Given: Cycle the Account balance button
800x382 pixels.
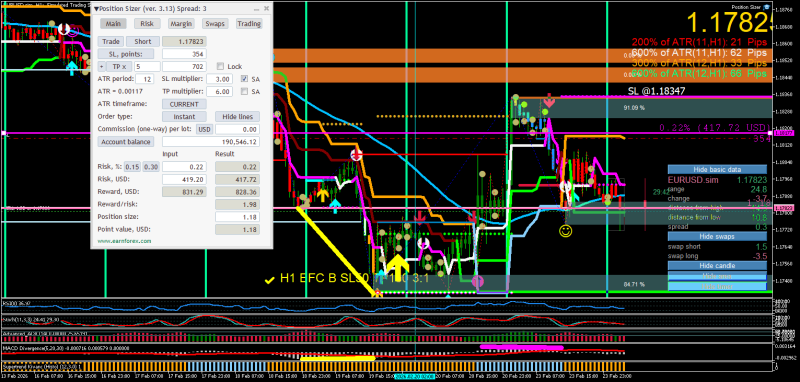Looking at the screenshot, I should pyautogui.click(x=126, y=142).
